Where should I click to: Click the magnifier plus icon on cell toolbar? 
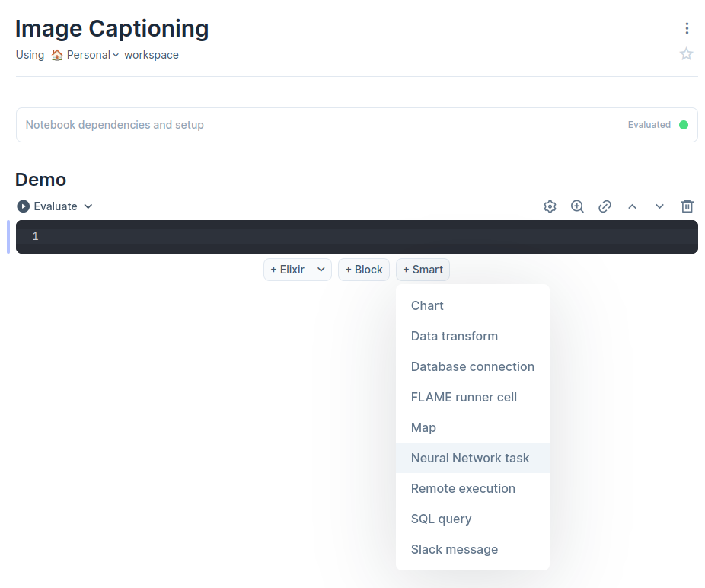click(577, 206)
